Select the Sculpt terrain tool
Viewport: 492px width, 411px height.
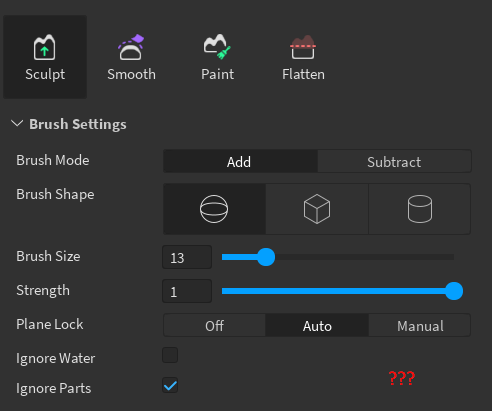(45, 57)
